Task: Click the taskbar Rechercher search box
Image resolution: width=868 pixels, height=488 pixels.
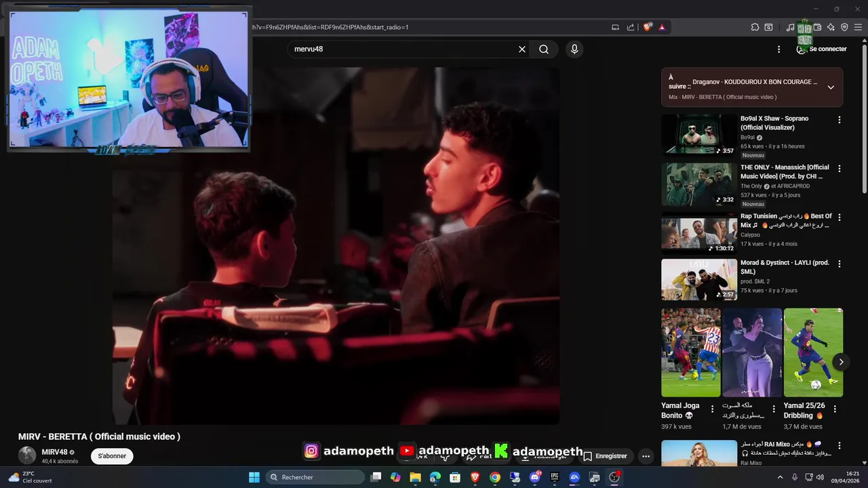Action: coord(315,477)
